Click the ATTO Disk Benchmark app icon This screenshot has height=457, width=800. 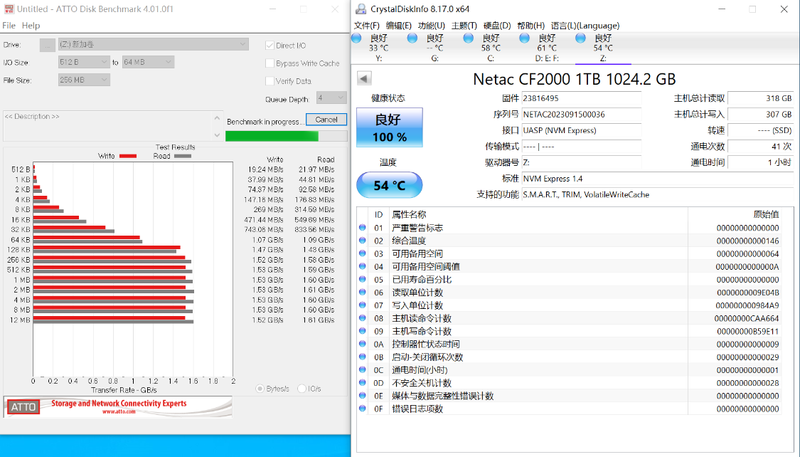(x=9, y=9)
